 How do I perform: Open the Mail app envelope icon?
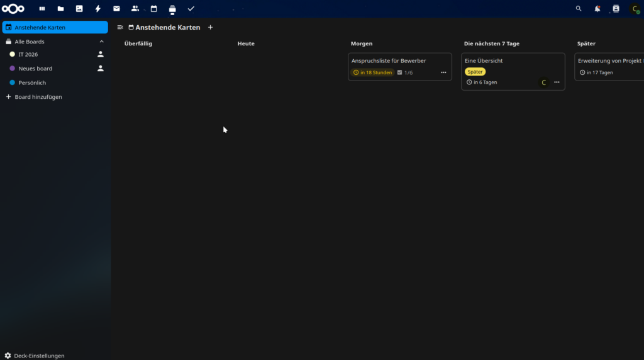tap(116, 9)
